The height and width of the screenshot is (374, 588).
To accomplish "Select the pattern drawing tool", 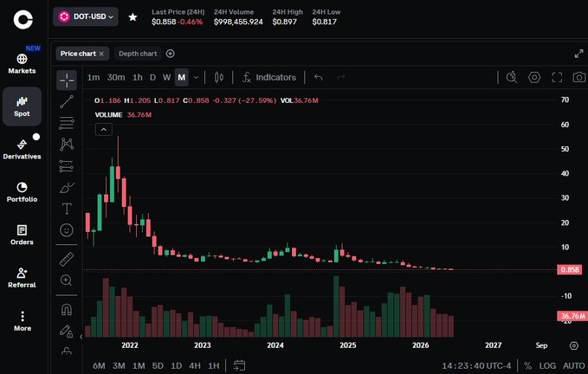I will pyautogui.click(x=67, y=145).
